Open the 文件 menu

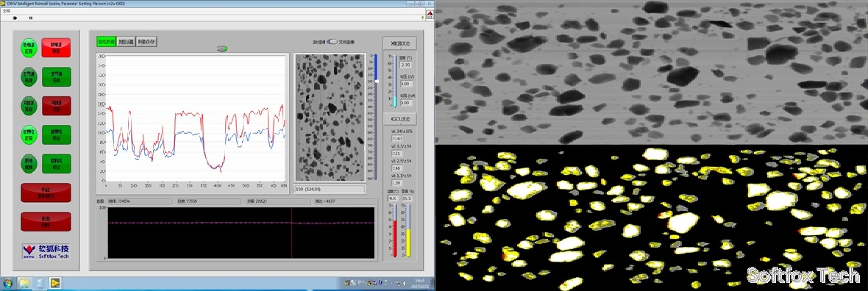click(x=7, y=10)
